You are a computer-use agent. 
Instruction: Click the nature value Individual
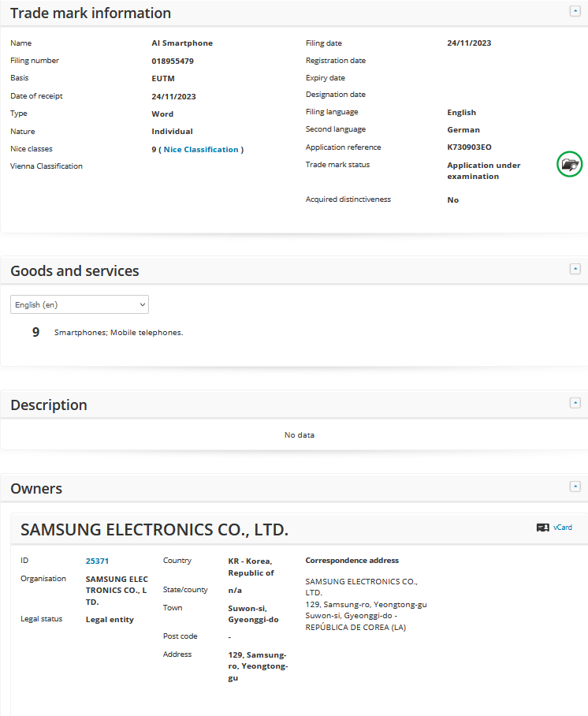coord(172,132)
